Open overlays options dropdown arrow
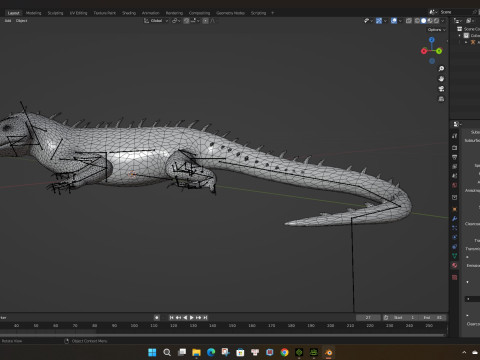The width and height of the screenshot is (480, 360). pos(400,21)
